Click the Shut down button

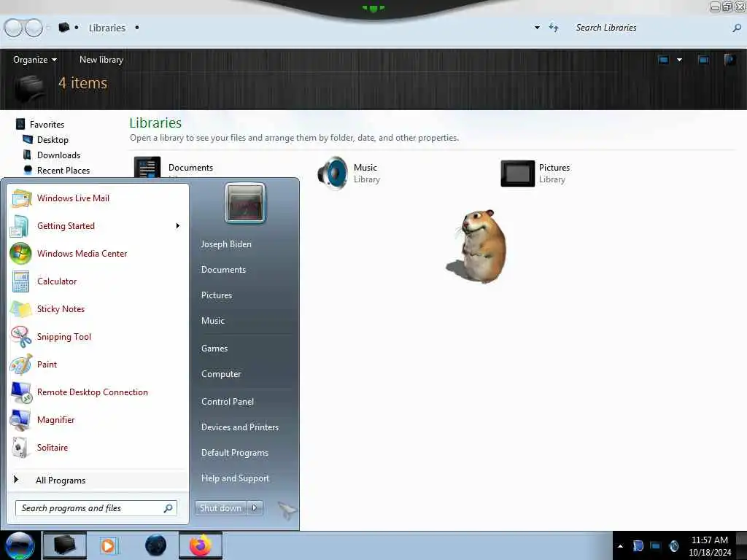[x=220, y=508]
